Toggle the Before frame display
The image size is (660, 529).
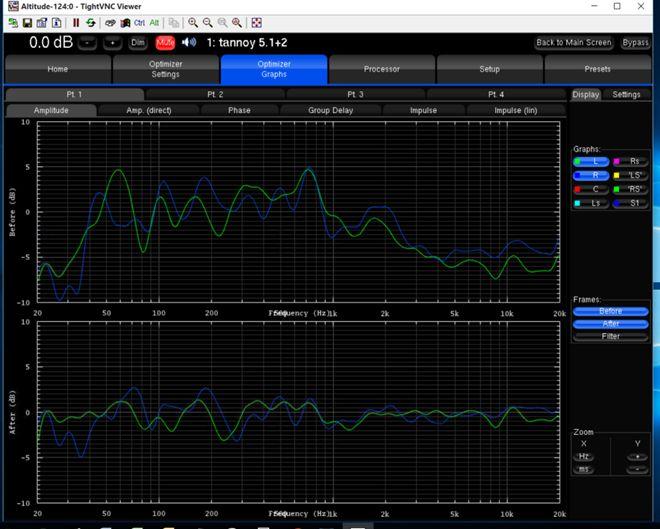point(610,311)
